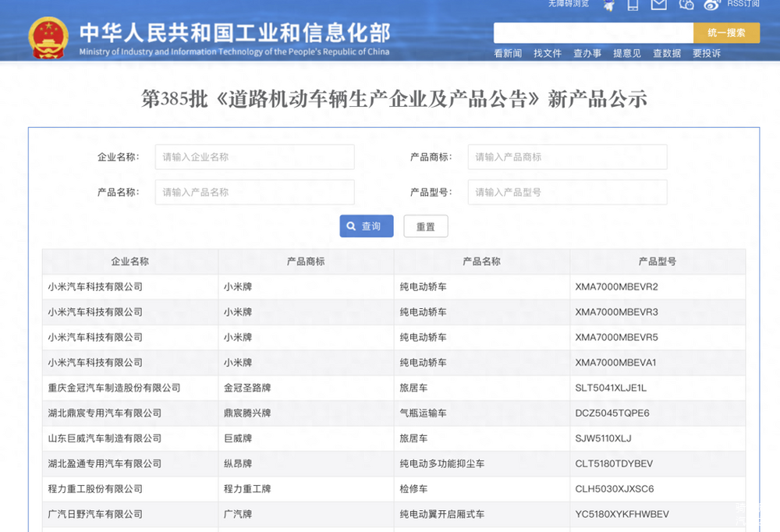The image size is (780, 532).
Task: Open the 查数据 section
Action: coord(667,53)
